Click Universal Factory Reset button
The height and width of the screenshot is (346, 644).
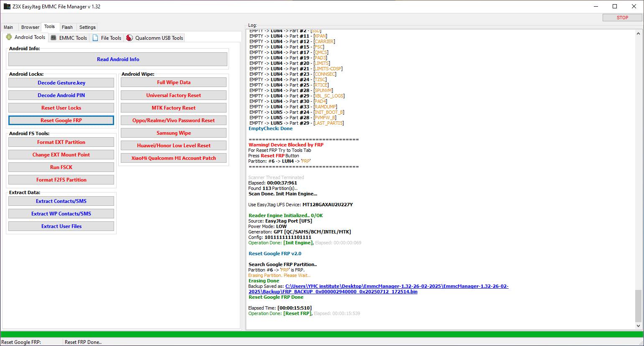point(174,95)
